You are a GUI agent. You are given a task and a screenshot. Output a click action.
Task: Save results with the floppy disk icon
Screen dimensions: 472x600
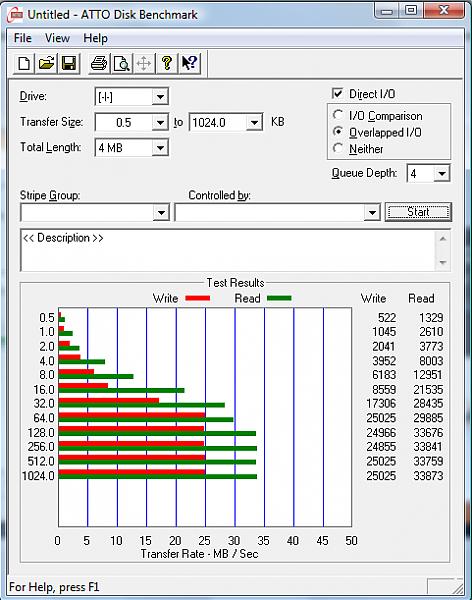click(x=69, y=63)
